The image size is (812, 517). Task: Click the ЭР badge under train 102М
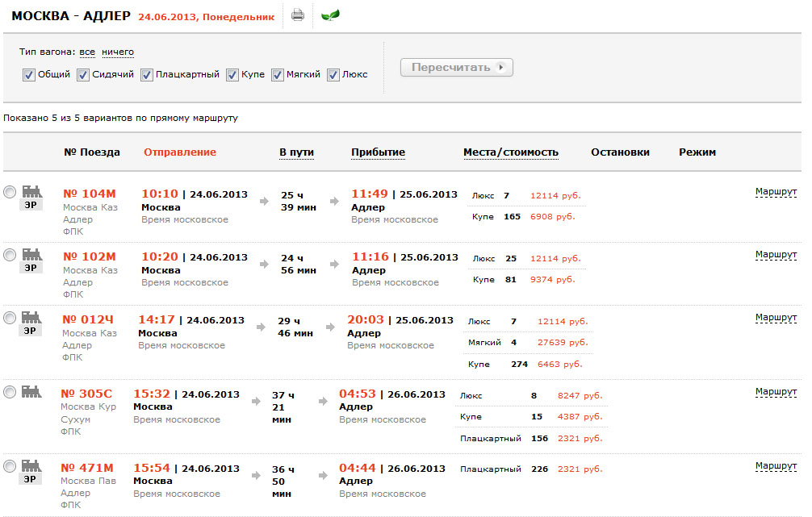[x=30, y=268]
